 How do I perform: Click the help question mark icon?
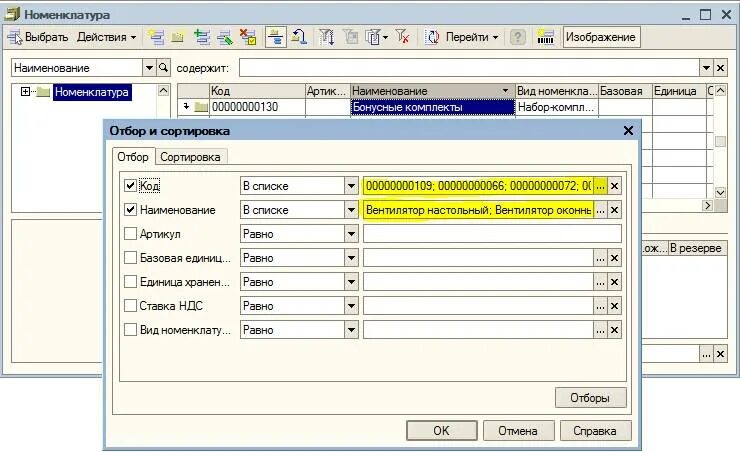pyautogui.click(x=518, y=37)
